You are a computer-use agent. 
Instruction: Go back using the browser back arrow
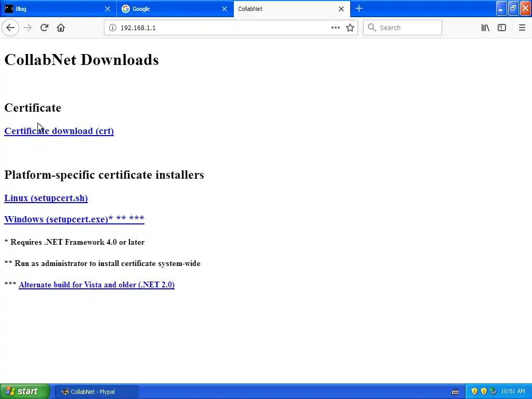coord(10,28)
